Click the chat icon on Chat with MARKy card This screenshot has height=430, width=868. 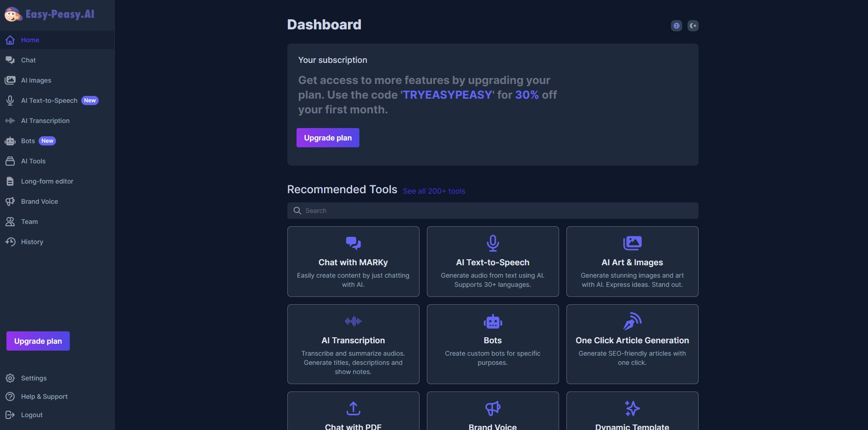[353, 243]
